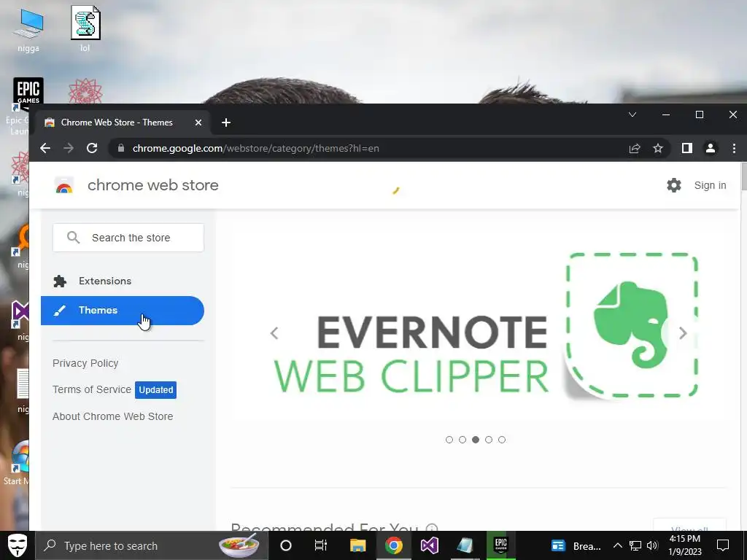Open Visual Studio from taskbar
The width and height of the screenshot is (747, 560).
click(429, 545)
